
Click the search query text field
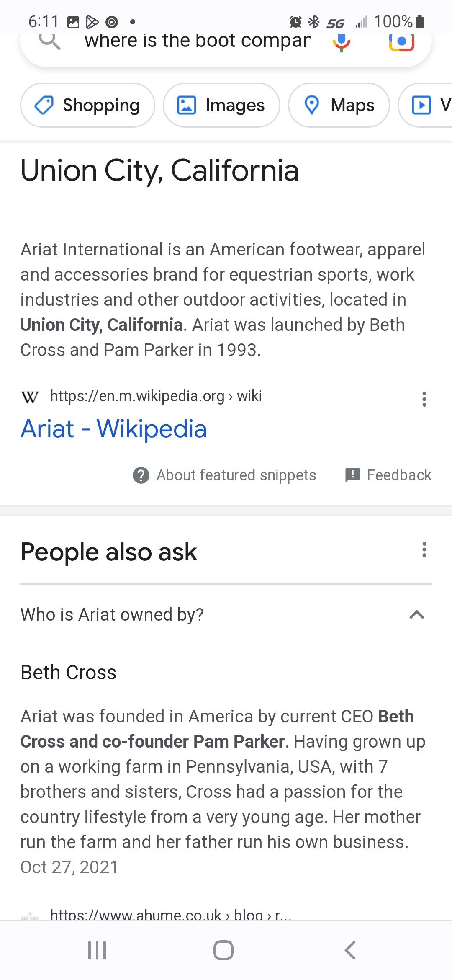pyautogui.click(x=198, y=41)
